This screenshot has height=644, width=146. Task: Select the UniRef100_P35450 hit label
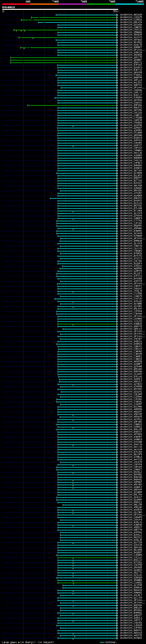[x=131, y=98]
